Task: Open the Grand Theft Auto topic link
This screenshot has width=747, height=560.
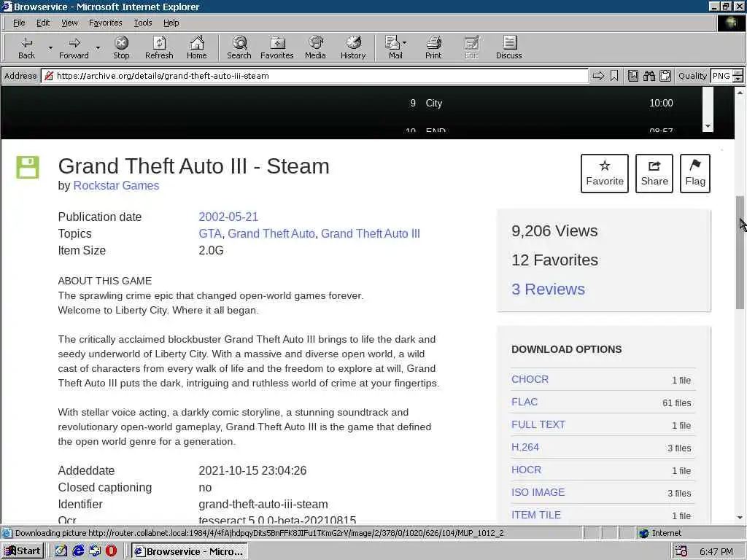Action: (x=271, y=234)
